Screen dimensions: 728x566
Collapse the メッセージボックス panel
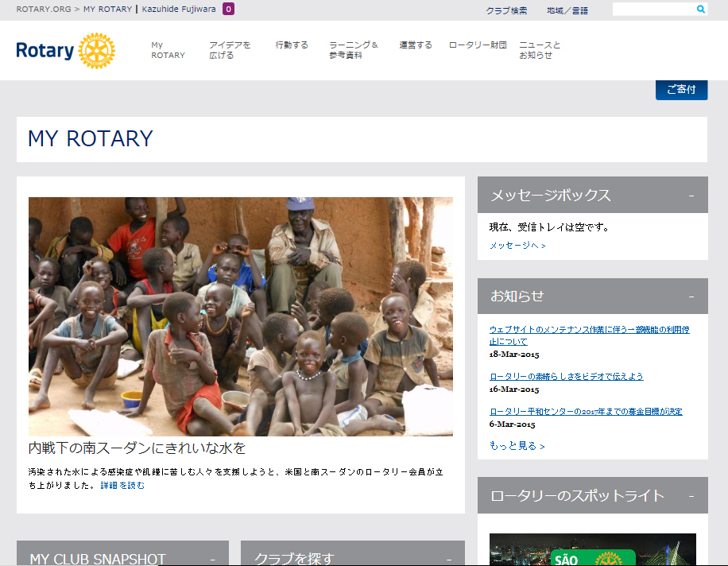pos(691,196)
